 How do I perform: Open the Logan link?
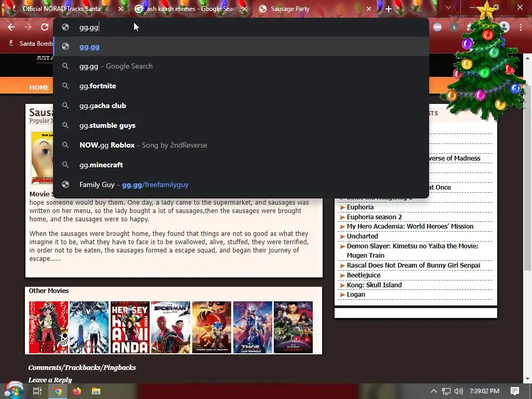tap(356, 295)
